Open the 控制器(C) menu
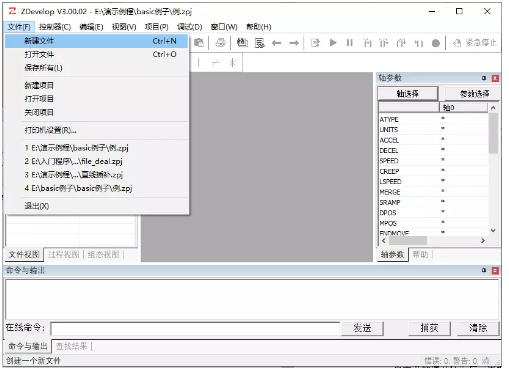The width and height of the screenshot is (509, 372). 55,27
